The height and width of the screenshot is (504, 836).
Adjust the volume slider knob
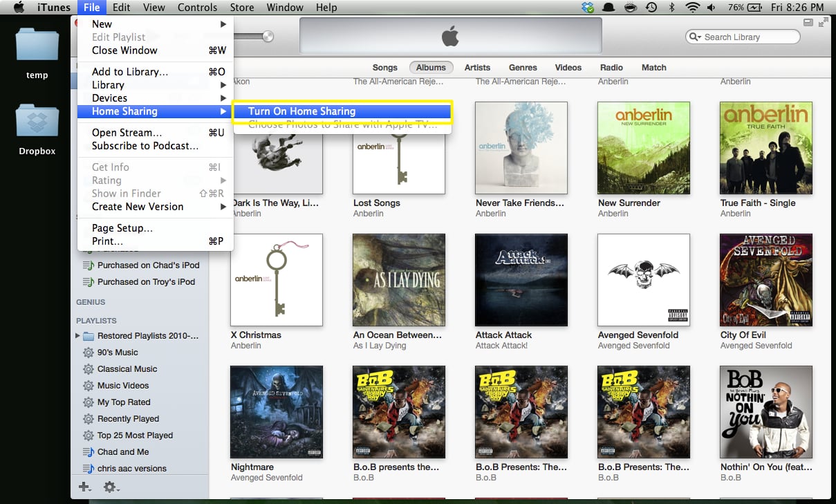tap(268, 37)
